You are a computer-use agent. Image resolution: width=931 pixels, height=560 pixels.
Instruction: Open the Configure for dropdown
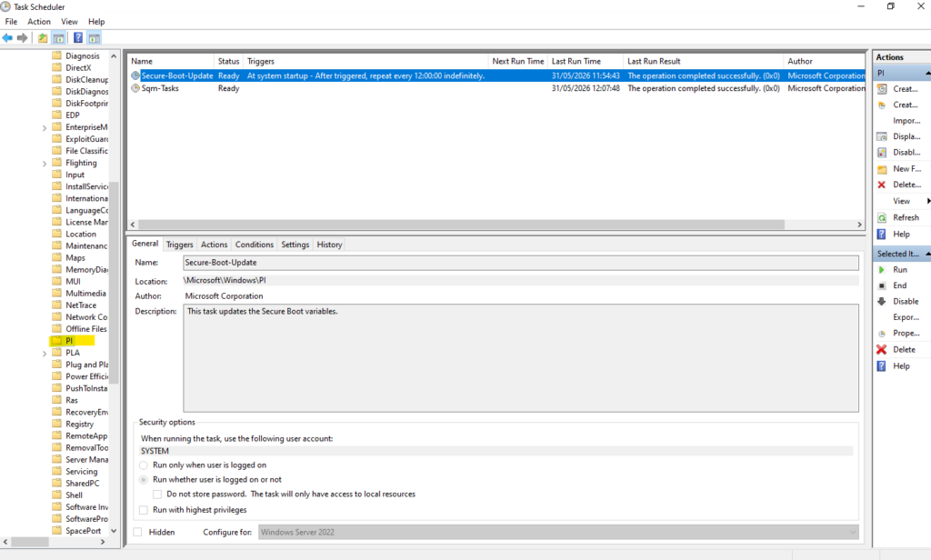click(559, 532)
